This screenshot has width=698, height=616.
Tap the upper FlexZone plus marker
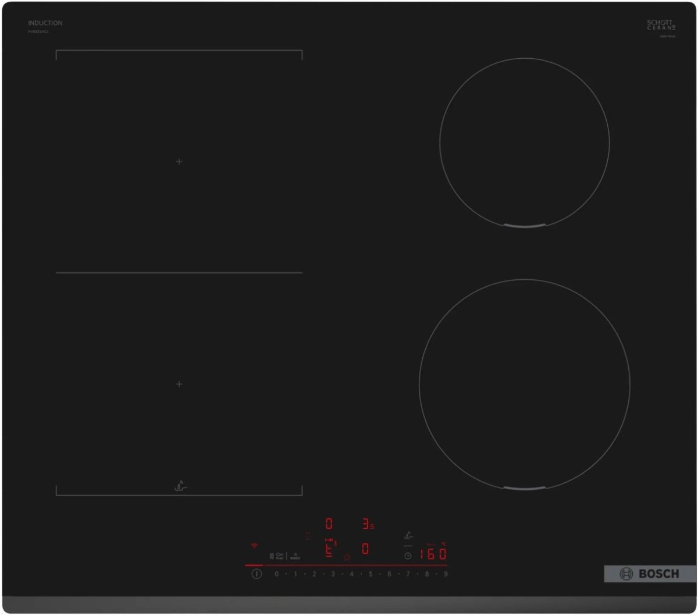pos(179,162)
